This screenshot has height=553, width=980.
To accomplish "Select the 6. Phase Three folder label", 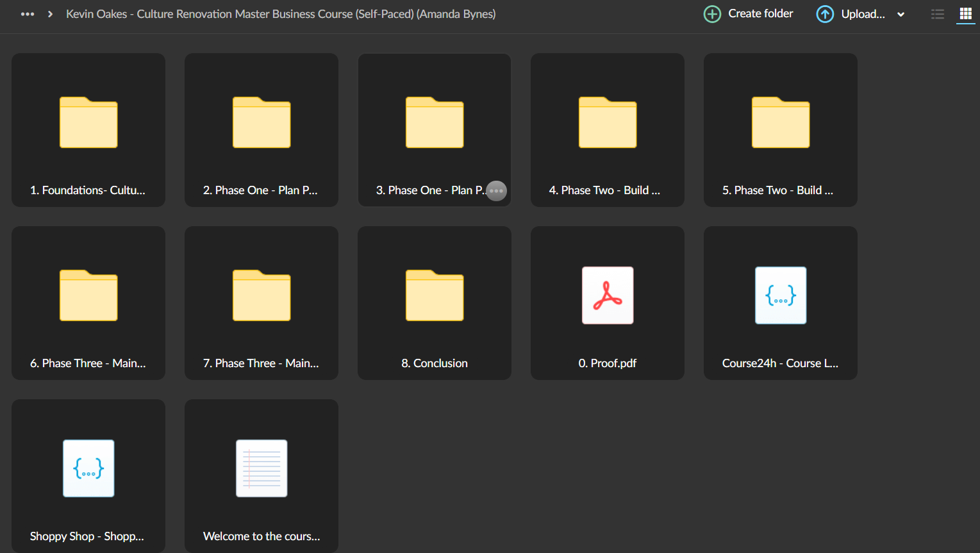I will tap(88, 363).
